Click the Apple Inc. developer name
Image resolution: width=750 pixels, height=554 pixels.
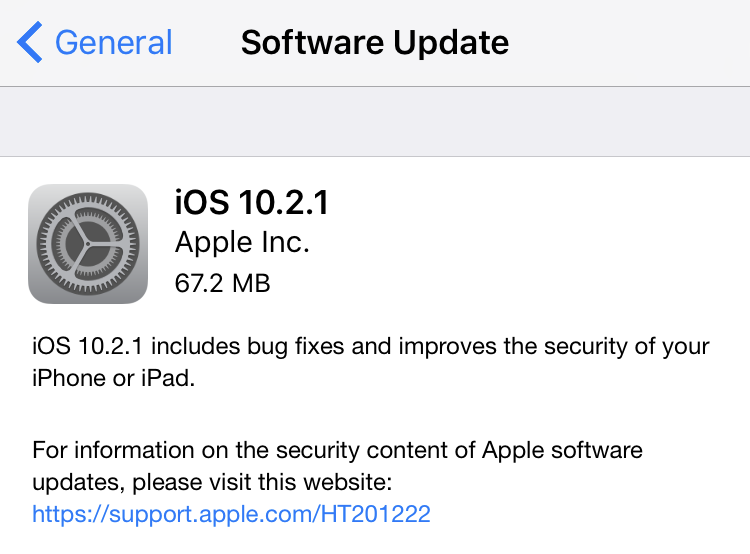tap(242, 242)
